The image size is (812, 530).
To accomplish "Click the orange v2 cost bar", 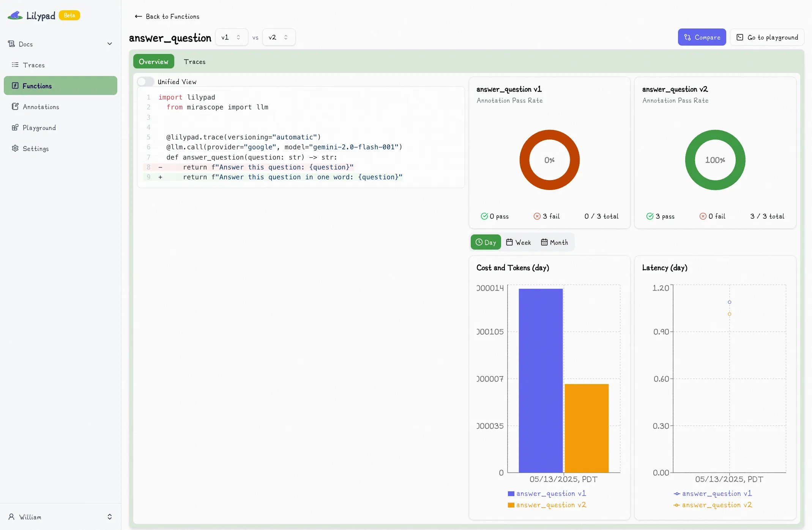I will click(x=587, y=428).
